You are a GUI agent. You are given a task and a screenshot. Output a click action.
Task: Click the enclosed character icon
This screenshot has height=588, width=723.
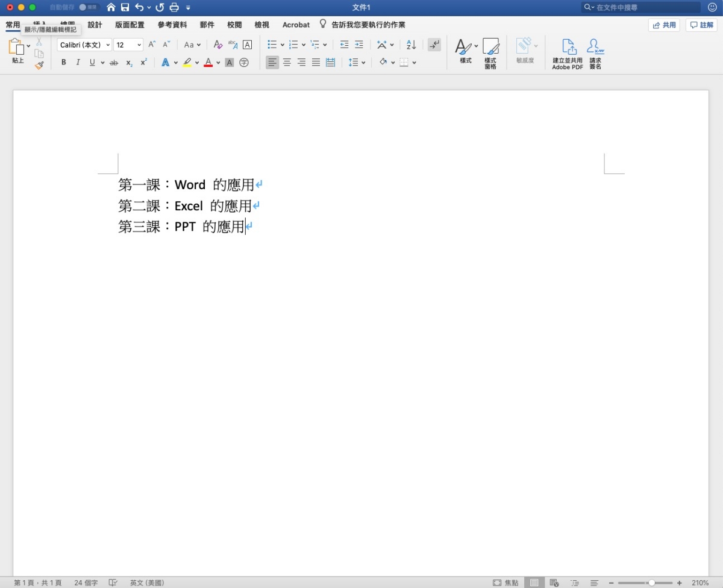[244, 63]
